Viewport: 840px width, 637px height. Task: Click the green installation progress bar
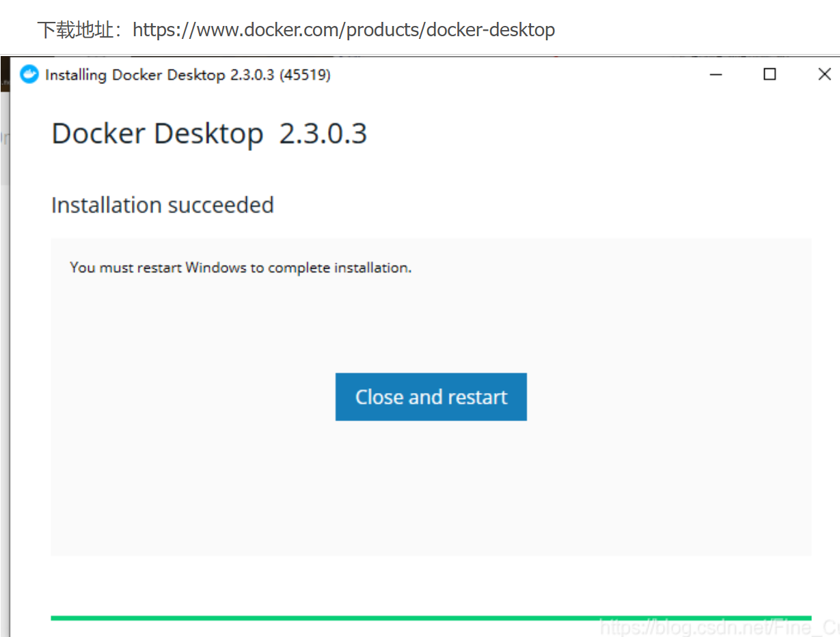[x=431, y=618]
